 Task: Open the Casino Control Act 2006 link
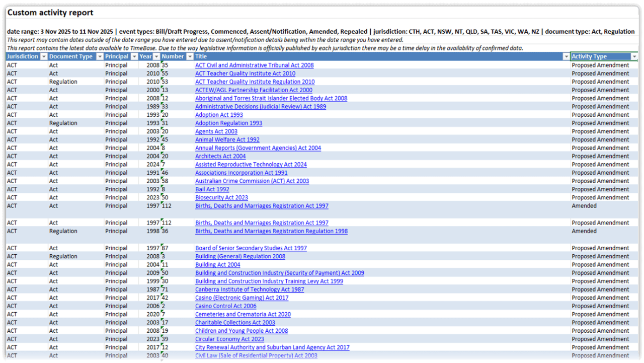[225, 306]
